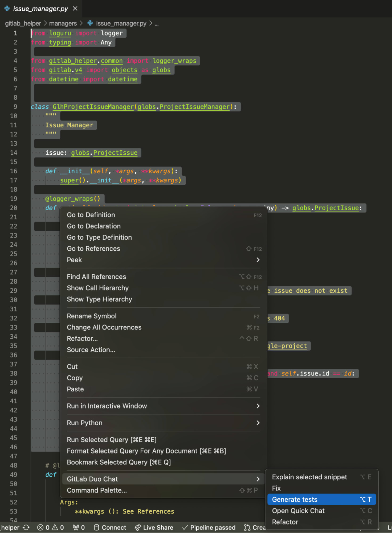Click the ports forwarded status icon
The height and width of the screenshot is (533, 392).
click(x=79, y=527)
